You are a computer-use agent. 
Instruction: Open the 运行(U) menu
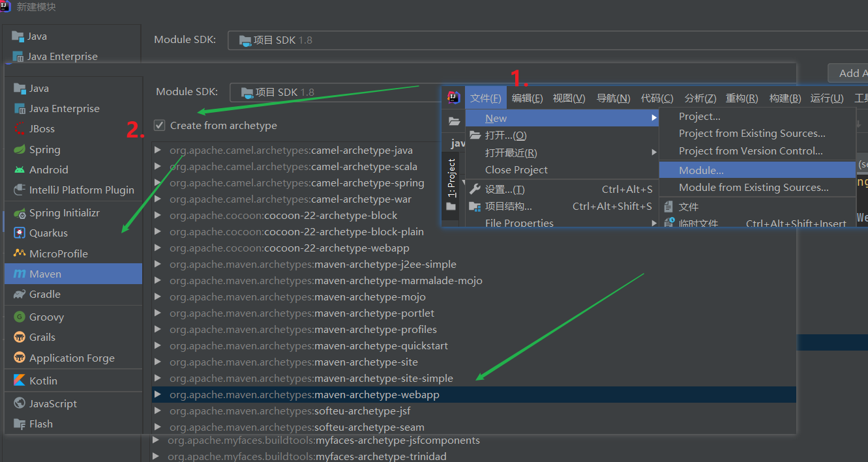click(827, 98)
